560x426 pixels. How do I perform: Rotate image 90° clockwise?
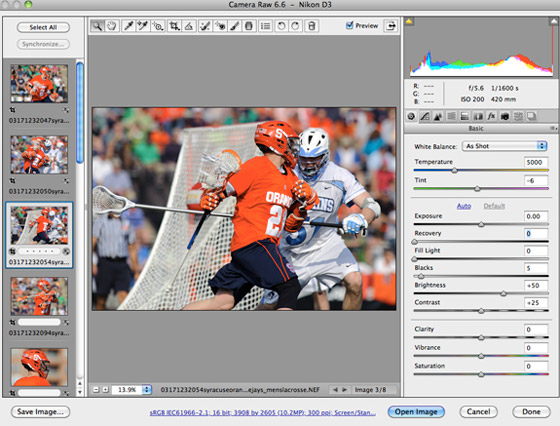point(296,26)
